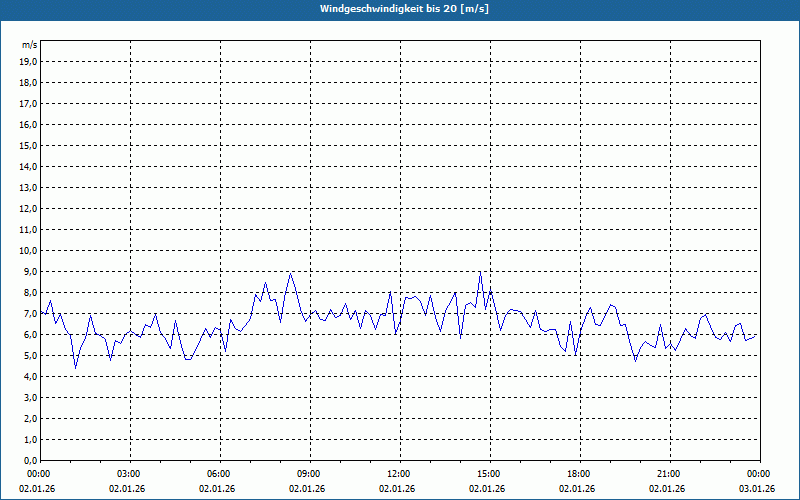800x500 pixels.
Task: Click the 0,0 value on y-axis
Action: click(x=30, y=460)
